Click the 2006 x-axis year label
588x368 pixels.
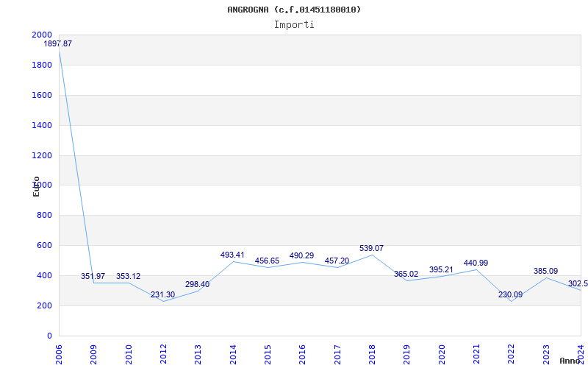click(59, 354)
